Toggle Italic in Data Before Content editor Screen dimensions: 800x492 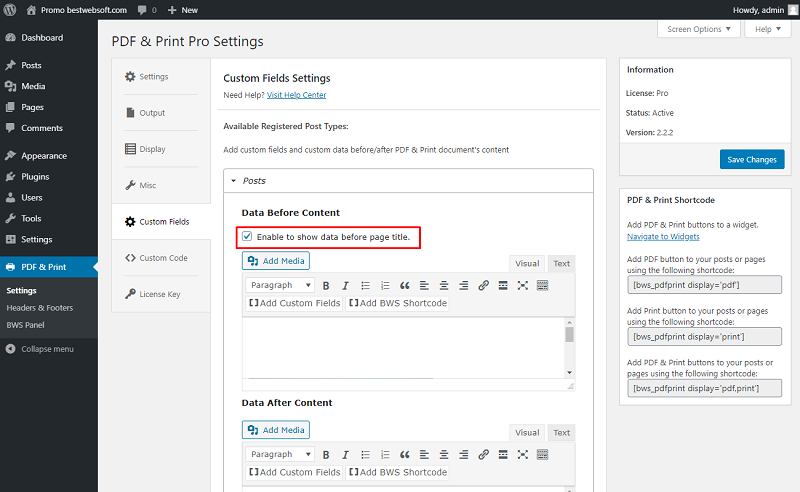pos(345,285)
